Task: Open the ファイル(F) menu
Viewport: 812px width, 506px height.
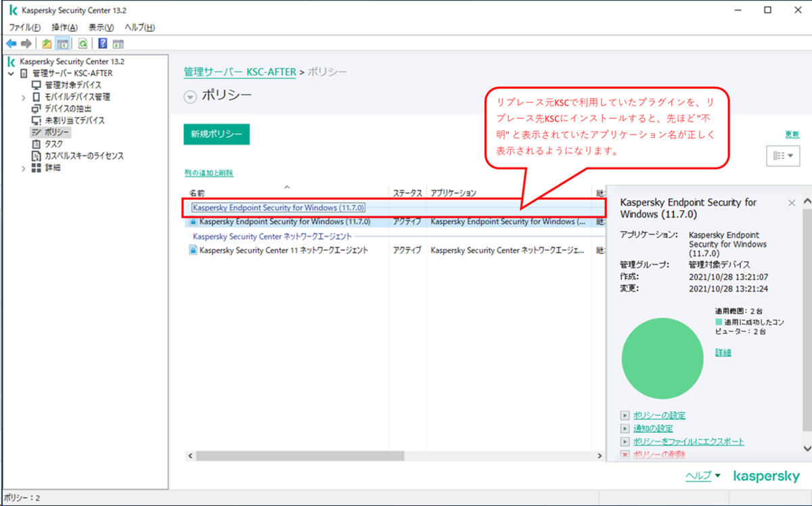Action: pos(25,27)
